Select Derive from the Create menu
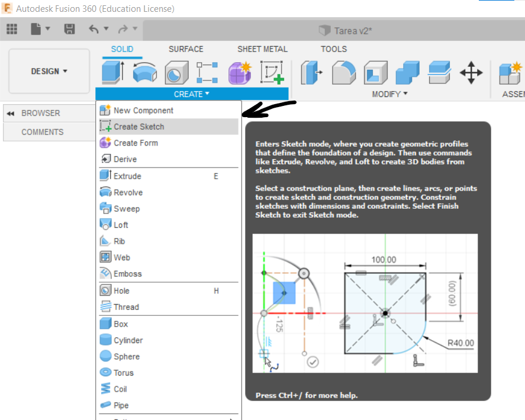Screen dimensions: 525x420 click(x=169, y=159)
